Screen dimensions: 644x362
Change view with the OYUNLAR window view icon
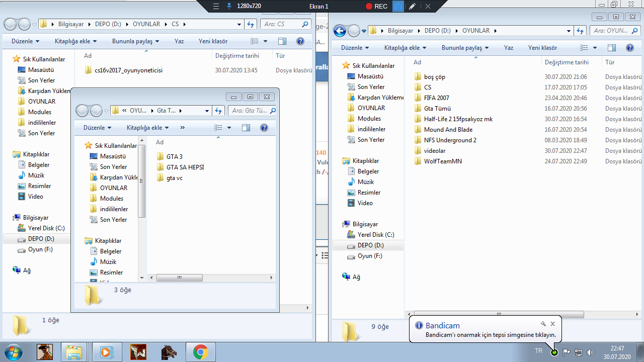584,48
